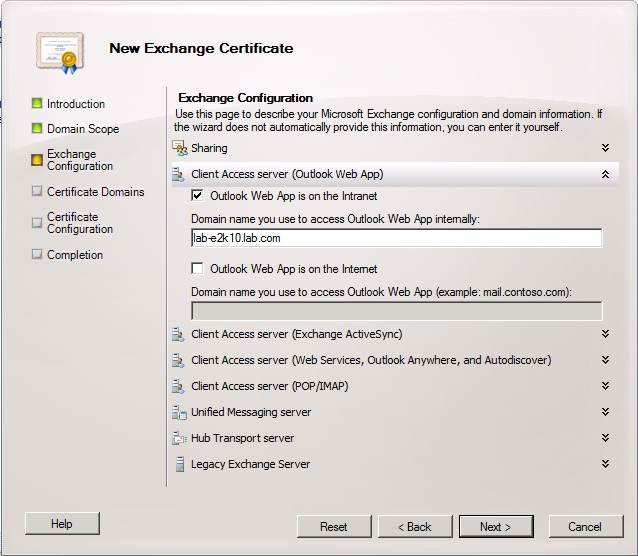Screen dimensions: 638x556
Task: Click the disabled Internet OWA domain field
Action: tap(396, 311)
